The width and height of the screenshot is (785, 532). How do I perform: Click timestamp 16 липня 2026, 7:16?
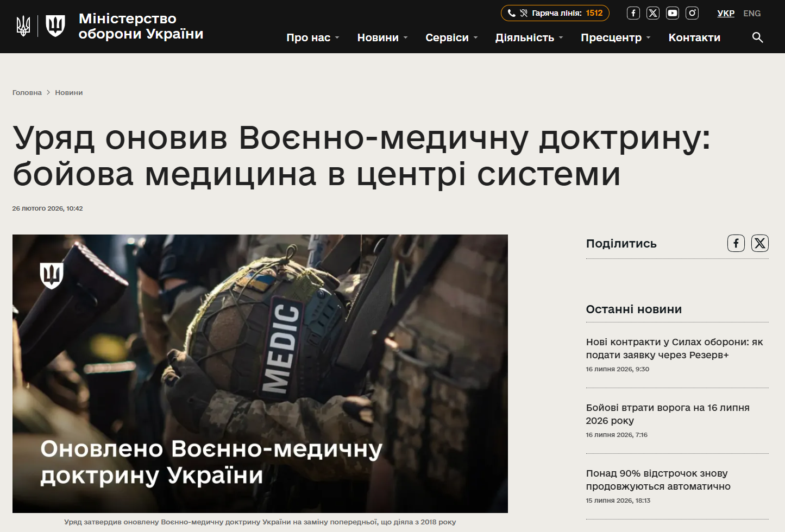(x=617, y=435)
